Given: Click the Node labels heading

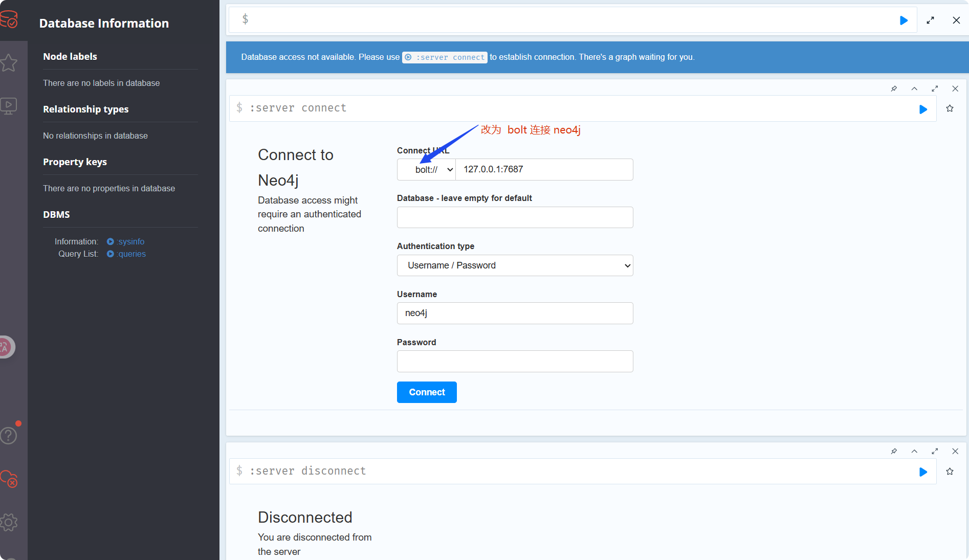Looking at the screenshot, I should click(70, 56).
